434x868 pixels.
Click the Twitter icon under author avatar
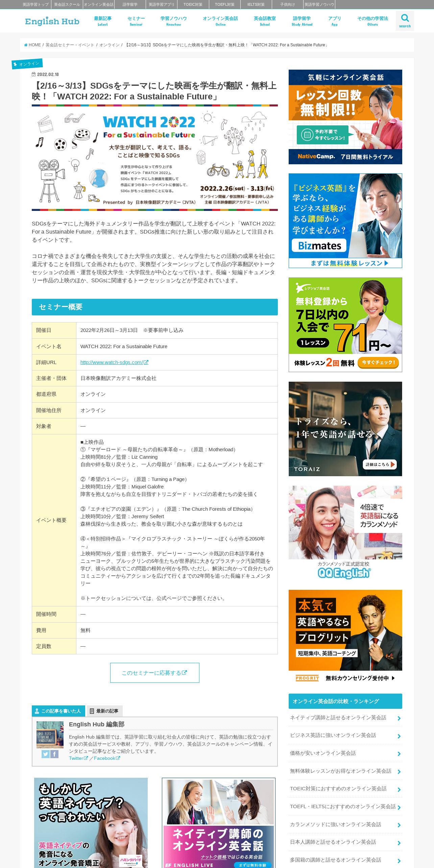46,754
